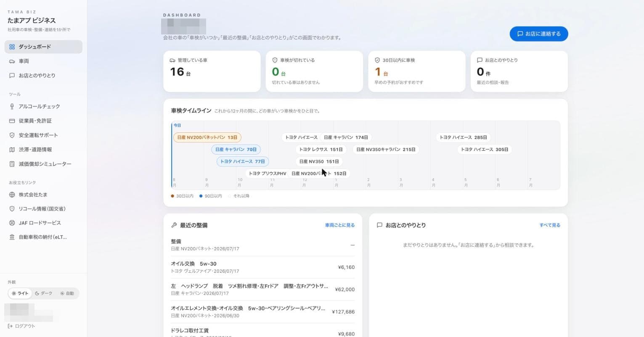Click the car icon in 管理している車 card
This screenshot has height=337, width=644.
click(172, 61)
